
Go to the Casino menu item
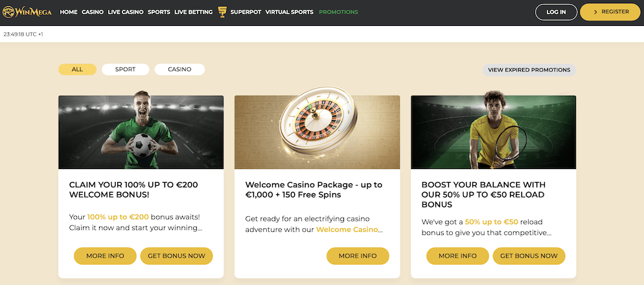pos(93,12)
